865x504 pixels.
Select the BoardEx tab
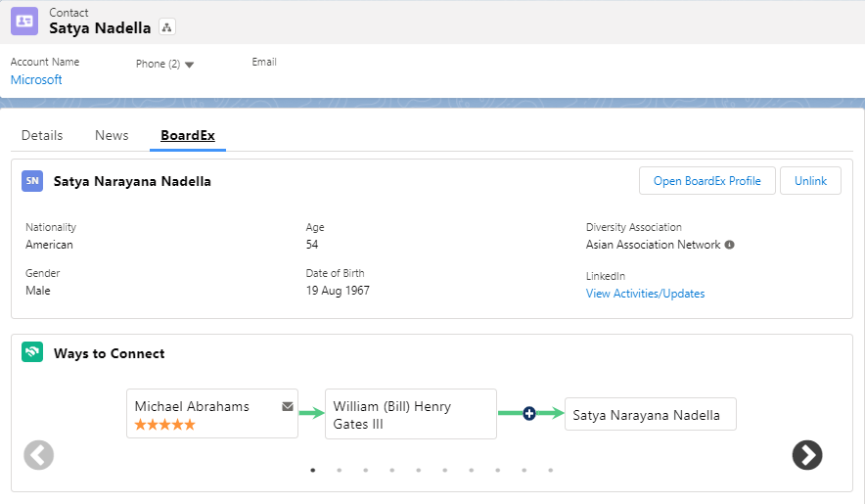point(188,135)
